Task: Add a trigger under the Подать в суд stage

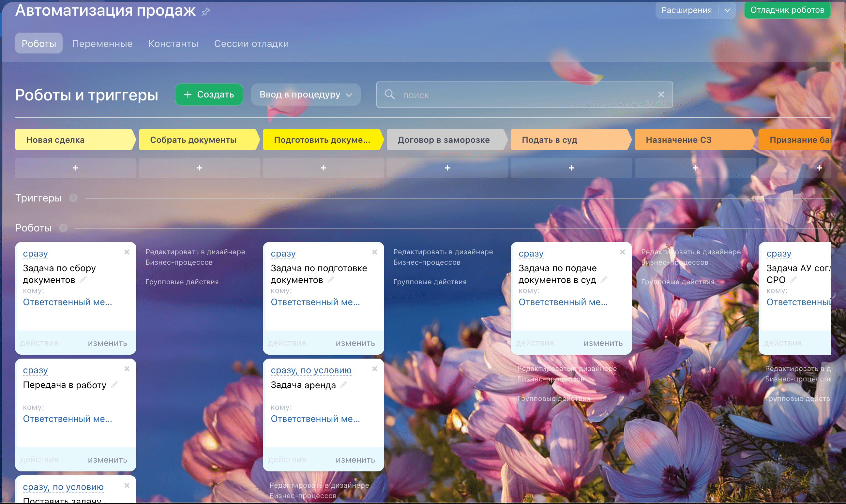Action: [x=571, y=168]
